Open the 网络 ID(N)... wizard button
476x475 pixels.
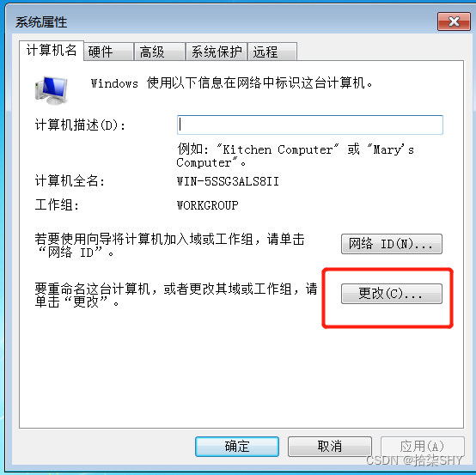pyautogui.click(x=392, y=244)
